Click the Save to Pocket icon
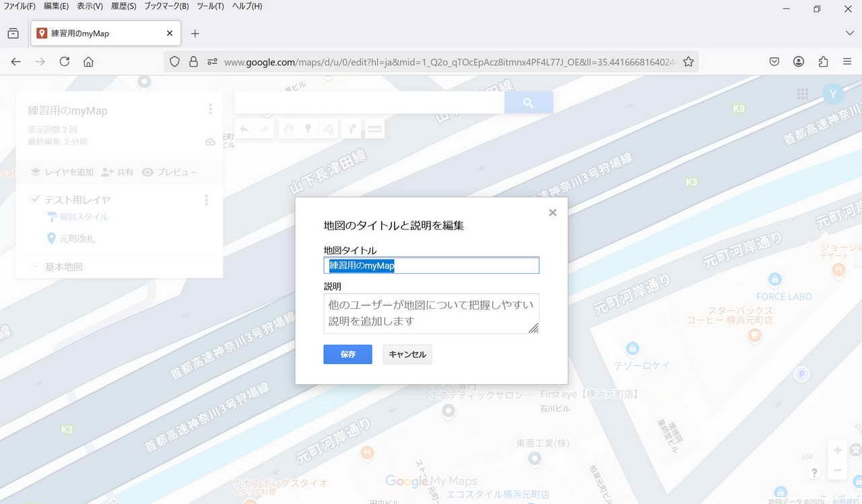 click(774, 61)
